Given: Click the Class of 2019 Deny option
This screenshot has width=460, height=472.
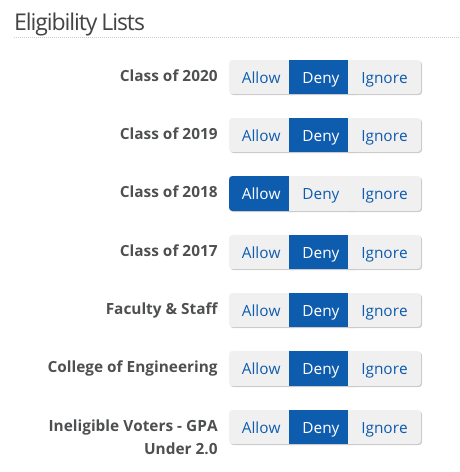Looking at the screenshot, I should (x=319, y=135).
